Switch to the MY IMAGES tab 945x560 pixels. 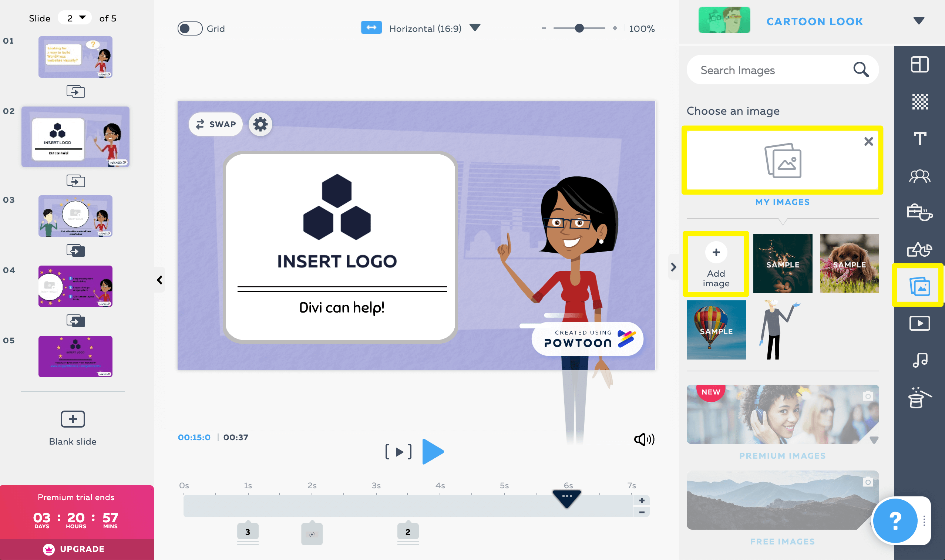[x=782, y=202]
